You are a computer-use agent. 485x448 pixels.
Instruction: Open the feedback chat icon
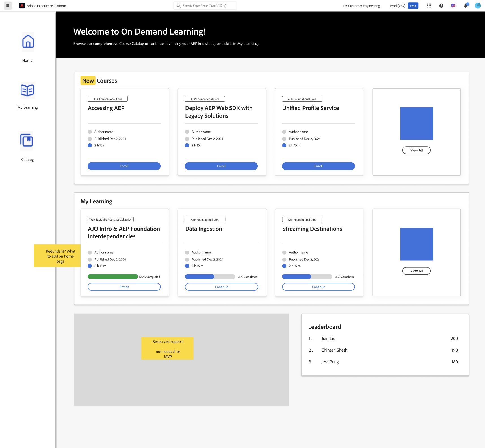coord(453,6)
